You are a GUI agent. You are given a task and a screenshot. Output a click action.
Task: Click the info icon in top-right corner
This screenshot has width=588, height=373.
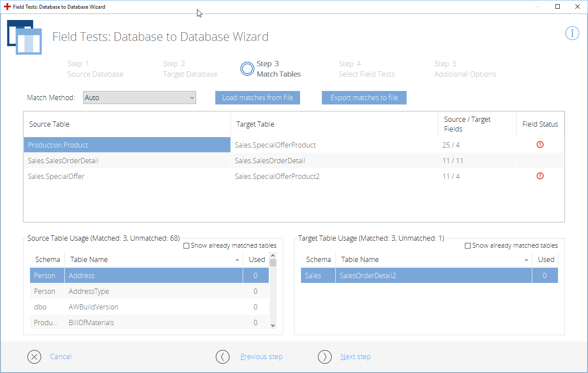click(572, 33)
